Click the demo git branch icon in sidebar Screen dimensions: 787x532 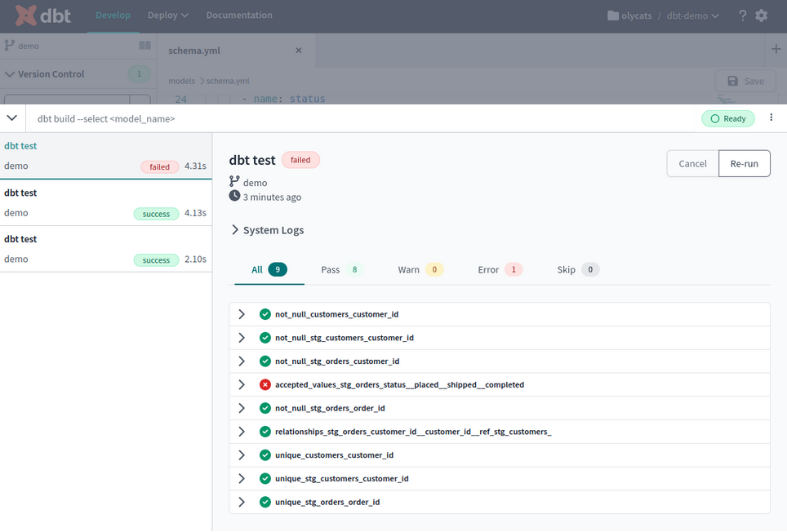(x=9, y=46)
